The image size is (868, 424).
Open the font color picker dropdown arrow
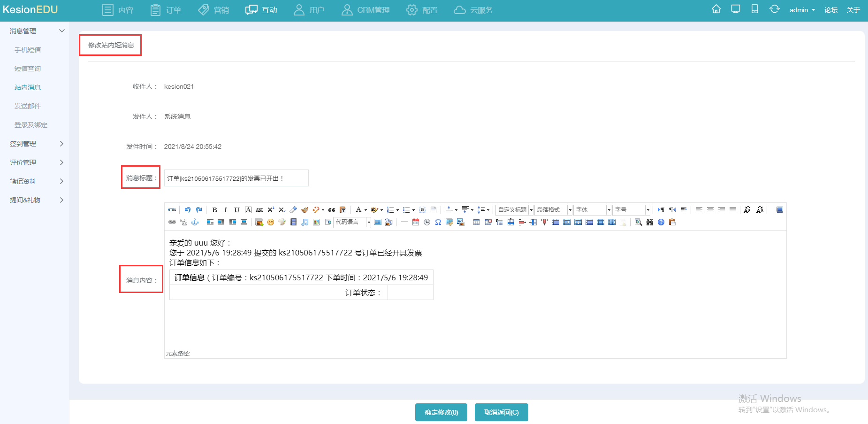pos(365,210)
